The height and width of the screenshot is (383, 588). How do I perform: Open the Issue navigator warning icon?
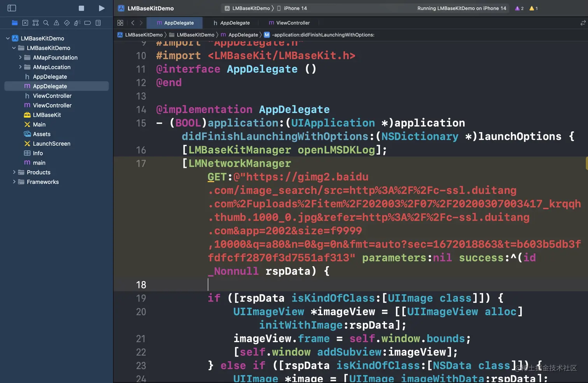pos(56,23)
